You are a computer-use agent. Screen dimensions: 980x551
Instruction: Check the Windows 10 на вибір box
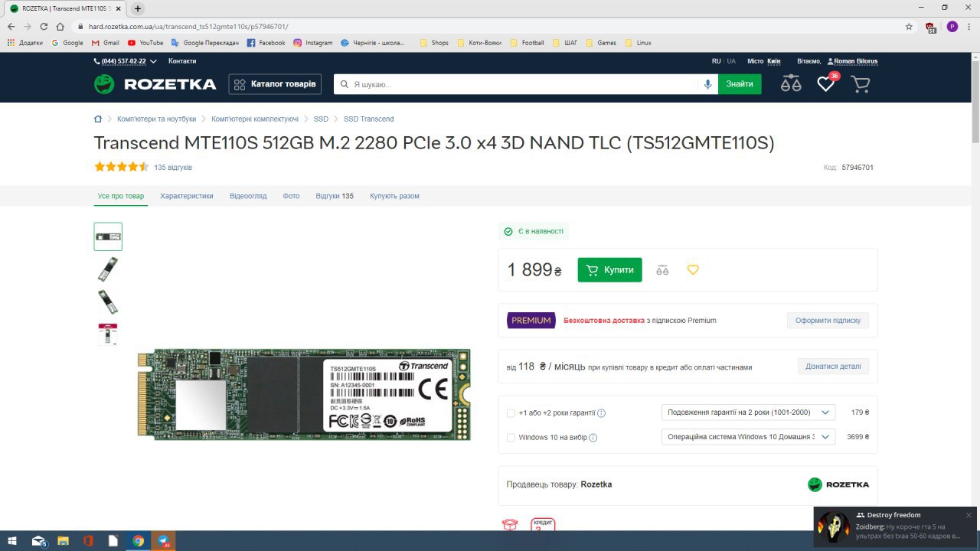[x=511, y=438]
